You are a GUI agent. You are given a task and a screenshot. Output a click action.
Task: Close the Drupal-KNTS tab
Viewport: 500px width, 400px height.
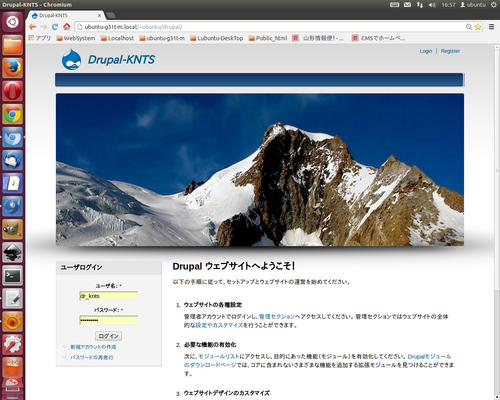(x=99, y=15)
